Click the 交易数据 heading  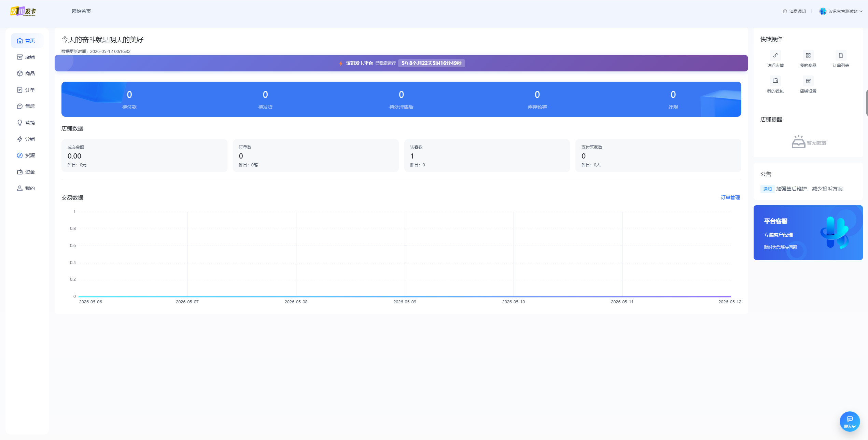click(72, 198)
